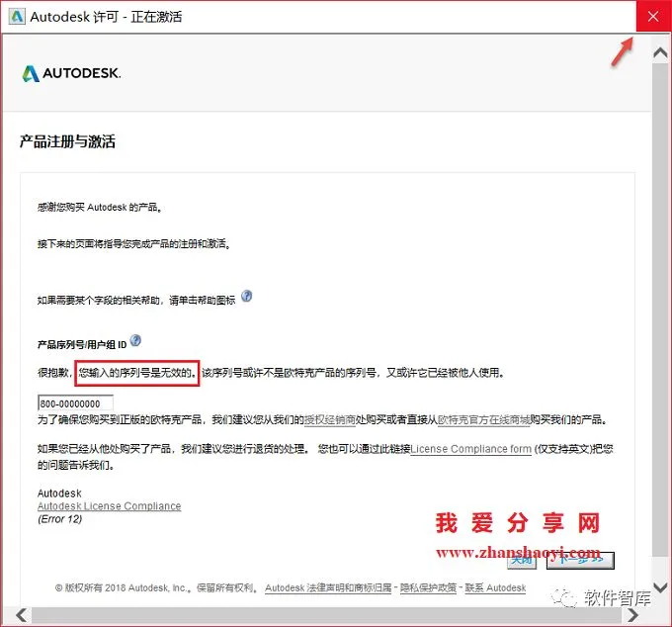Click the vertical scrollbar down arrow

660,587
